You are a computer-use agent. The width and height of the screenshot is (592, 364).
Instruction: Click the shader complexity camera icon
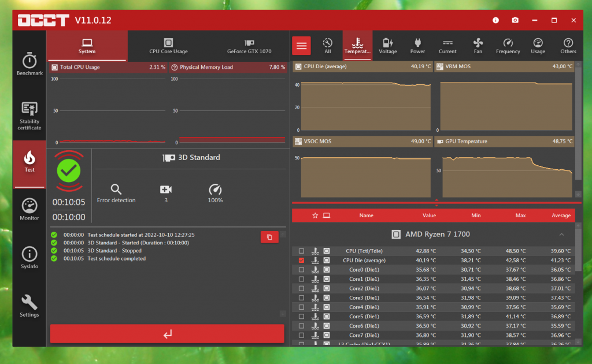[166, 190]
